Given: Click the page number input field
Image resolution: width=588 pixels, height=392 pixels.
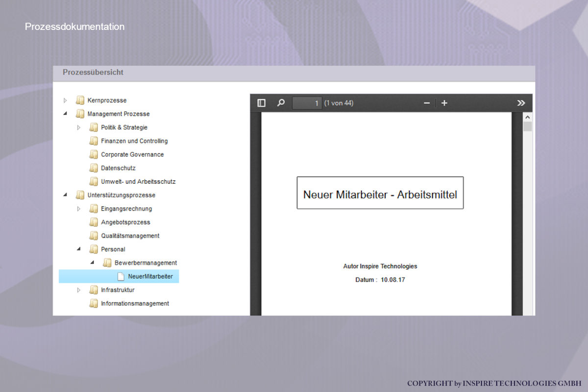Looking at the screenshot, I should click(x=307, y=103).
